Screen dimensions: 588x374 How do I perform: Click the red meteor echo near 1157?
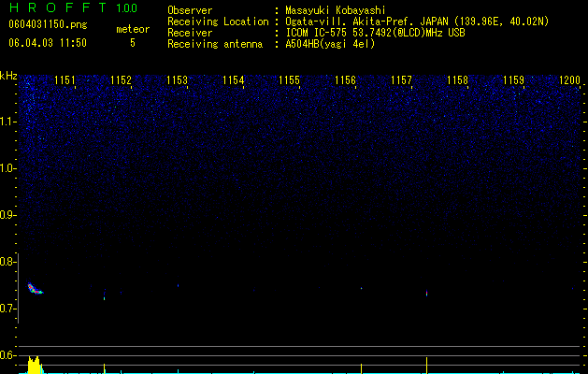(427, 293)
